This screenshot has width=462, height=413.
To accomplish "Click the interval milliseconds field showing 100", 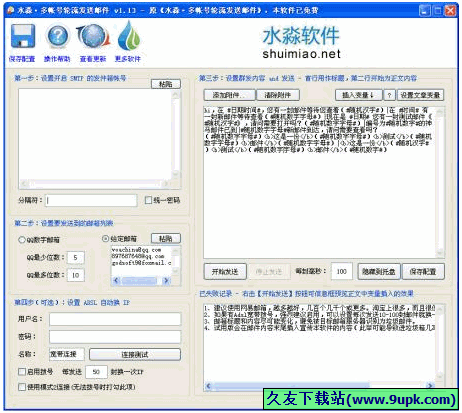I will [x=342, y=272].
